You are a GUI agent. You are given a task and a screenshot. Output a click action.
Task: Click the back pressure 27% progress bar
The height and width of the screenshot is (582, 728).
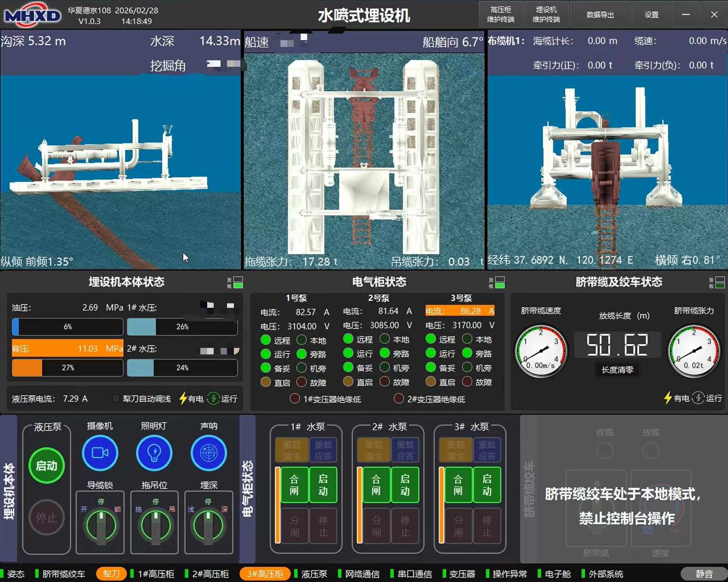[x=68, y=368]
